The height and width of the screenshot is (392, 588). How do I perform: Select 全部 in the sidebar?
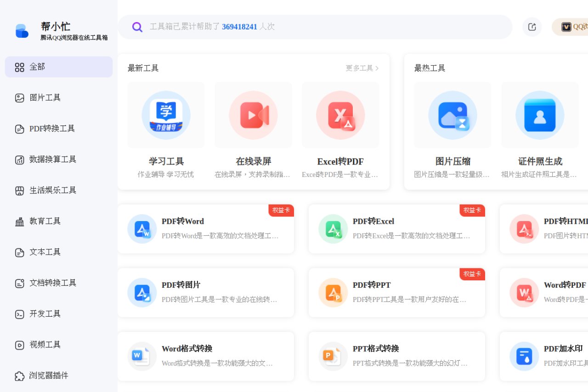coord(59,67)
